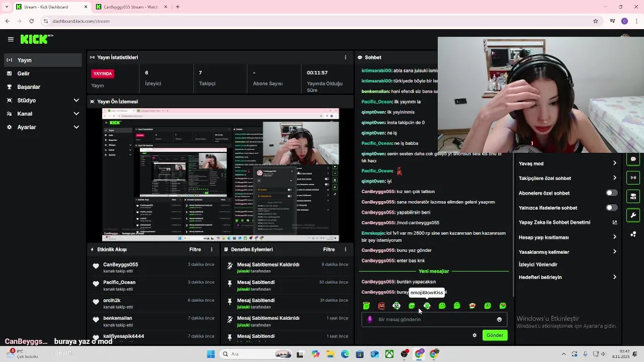Open three-dot menu of Denetim Eylemleri panel
644x362 pixels.
click(x=345, y=249)
